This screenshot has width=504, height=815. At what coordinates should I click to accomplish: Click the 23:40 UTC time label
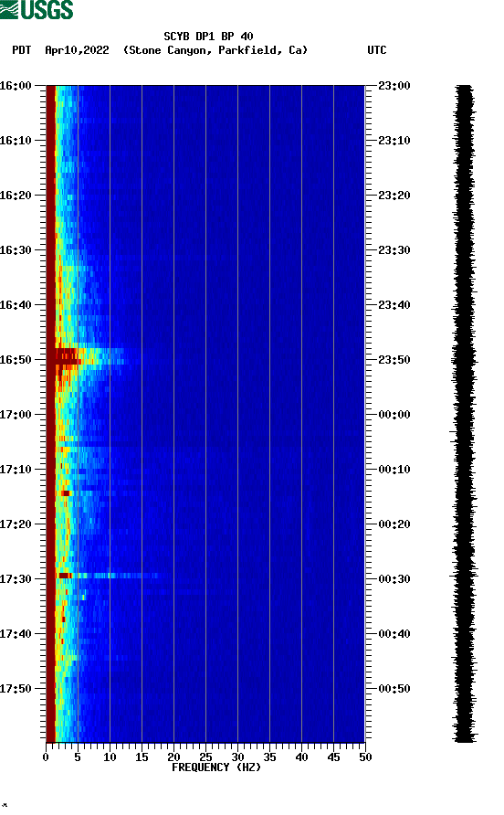(x=394, y=305)
